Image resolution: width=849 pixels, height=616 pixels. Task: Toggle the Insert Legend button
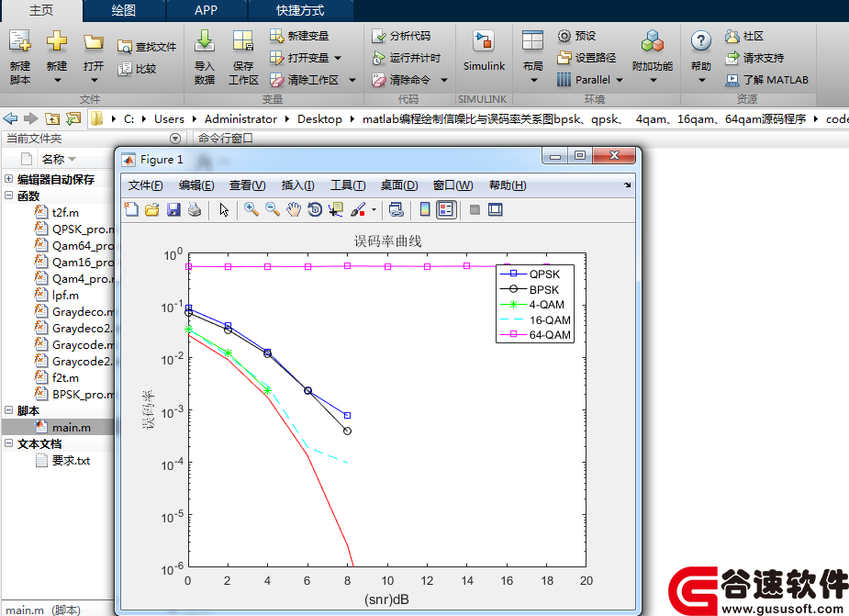tap(446, 209)
